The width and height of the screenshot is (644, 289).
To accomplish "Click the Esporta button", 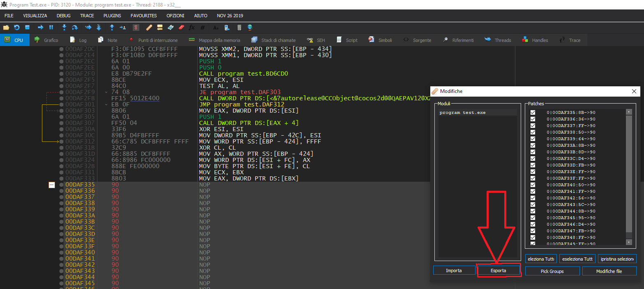I will 499,271.
